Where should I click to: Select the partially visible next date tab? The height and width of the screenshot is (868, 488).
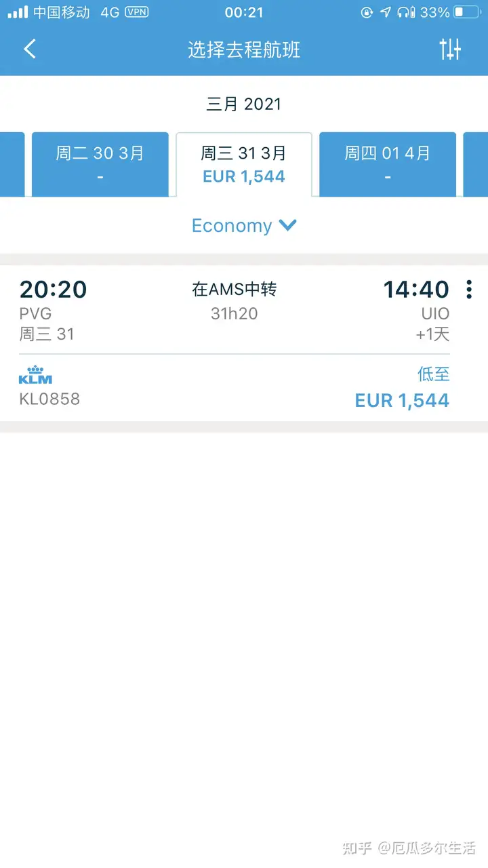(x=476, y=164)
